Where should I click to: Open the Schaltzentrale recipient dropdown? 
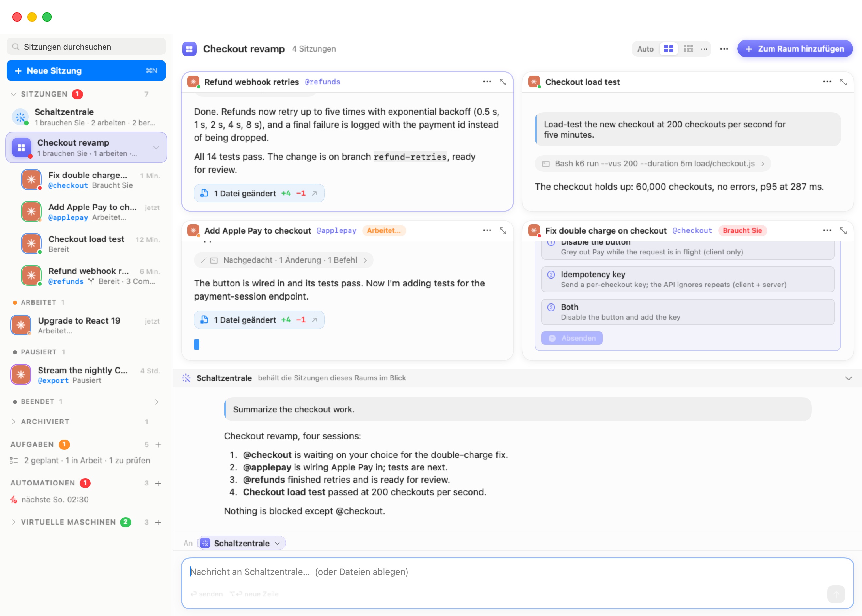[241, 543]
